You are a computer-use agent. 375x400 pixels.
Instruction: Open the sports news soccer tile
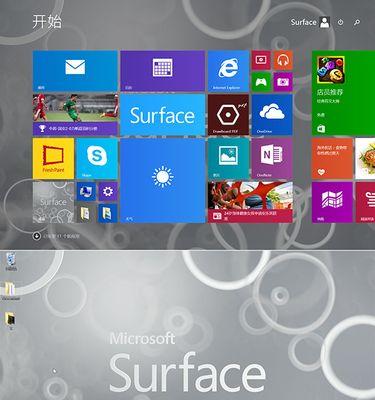coord(75,115)
